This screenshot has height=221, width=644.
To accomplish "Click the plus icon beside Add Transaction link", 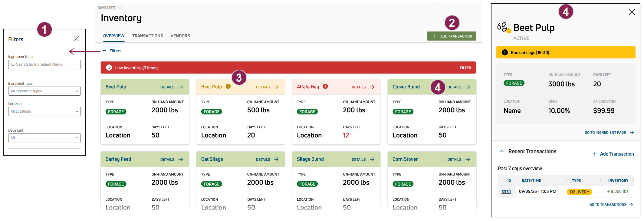I will pyautogui.click(x=594, y=154).
